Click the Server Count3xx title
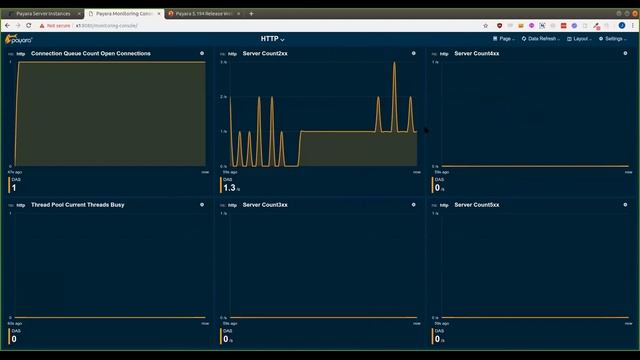Viewport: 640px width, 360px height. coord(265,205)
